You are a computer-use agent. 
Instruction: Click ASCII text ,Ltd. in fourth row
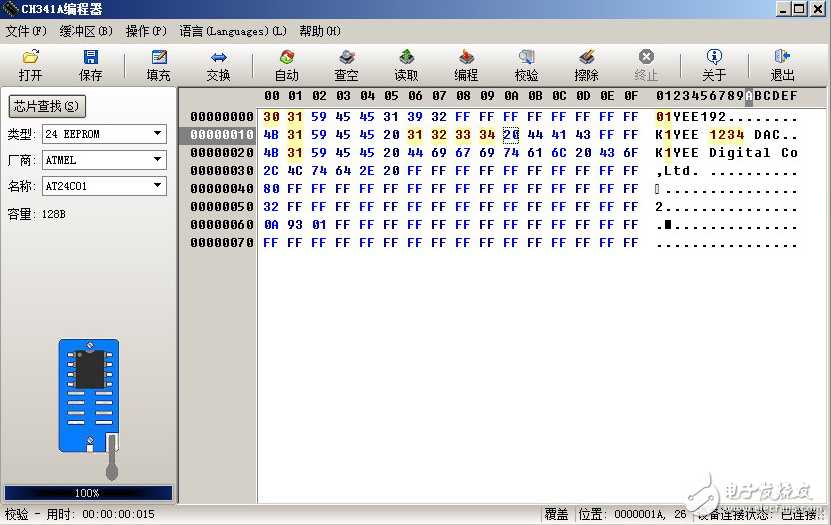point(677,171)
